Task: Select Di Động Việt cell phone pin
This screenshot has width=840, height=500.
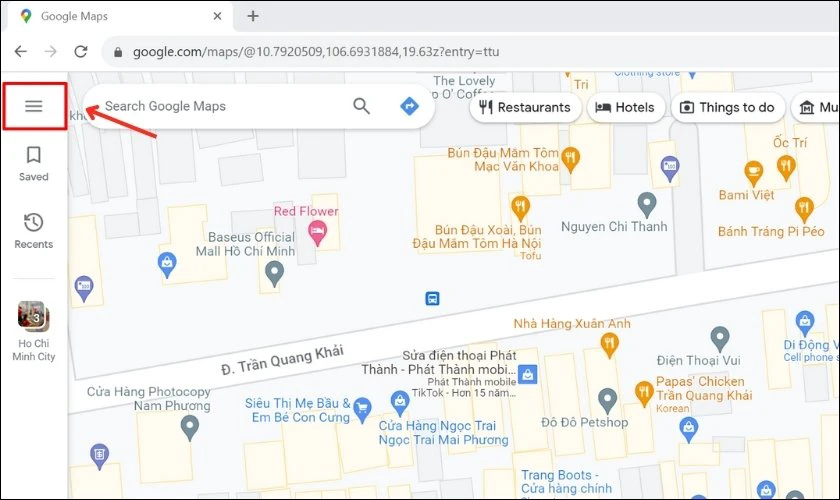Action: point(805,324)
